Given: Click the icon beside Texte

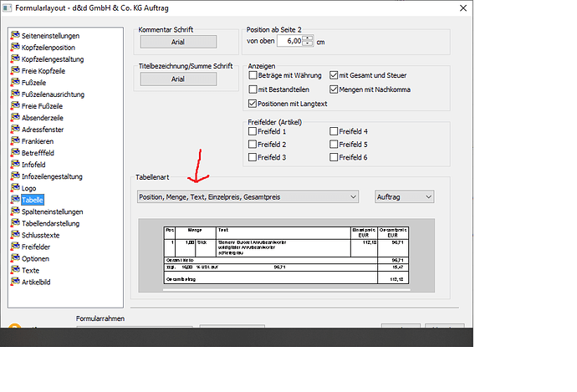Looking at the screenshot, I should (15, 270).
